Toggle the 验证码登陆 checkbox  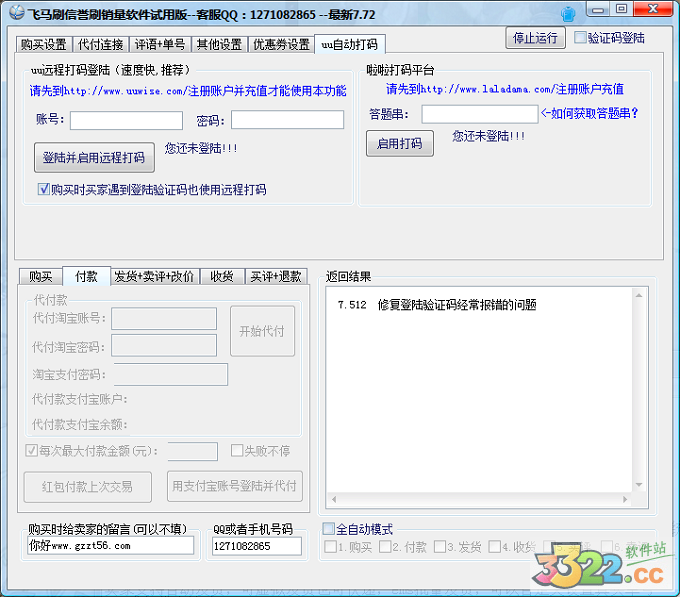click(580, 37)
